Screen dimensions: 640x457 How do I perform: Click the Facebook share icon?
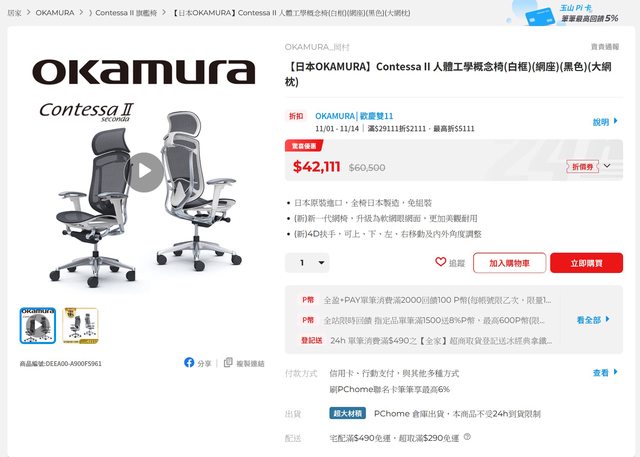189,362
